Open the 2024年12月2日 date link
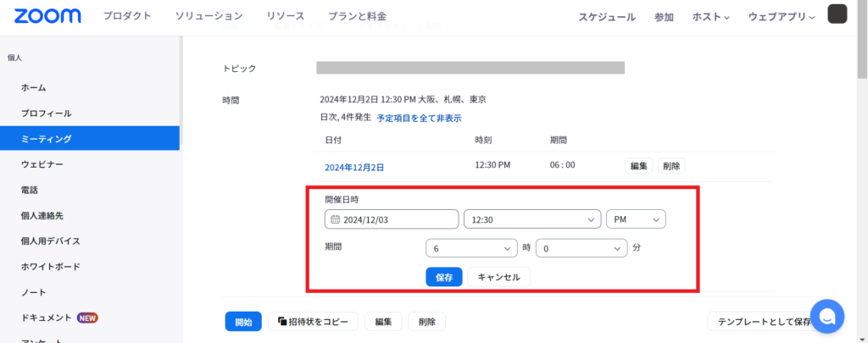This screenshot has height=343, width=868. 354,167
